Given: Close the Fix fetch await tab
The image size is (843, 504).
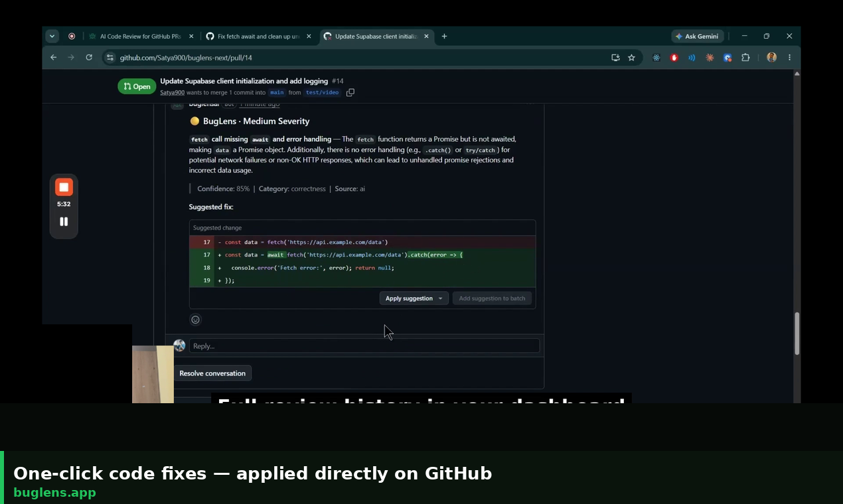Looking at the screenshot, I should pyautogui.click(x=309, y=36).
